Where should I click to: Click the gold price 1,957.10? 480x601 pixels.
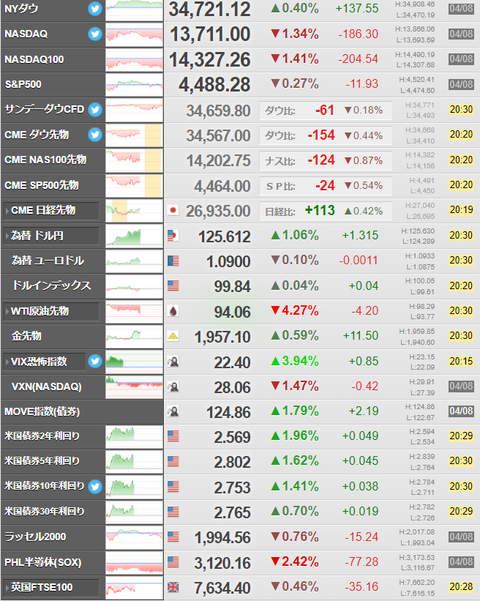pyautogui.click(x=222, y=337)
